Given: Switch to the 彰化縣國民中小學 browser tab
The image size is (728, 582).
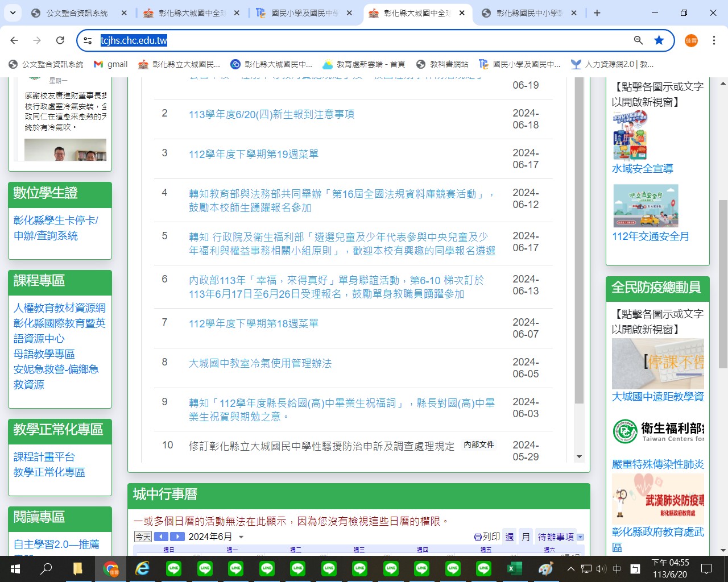Looking at the screenshot, I should [x=528, y=13].
